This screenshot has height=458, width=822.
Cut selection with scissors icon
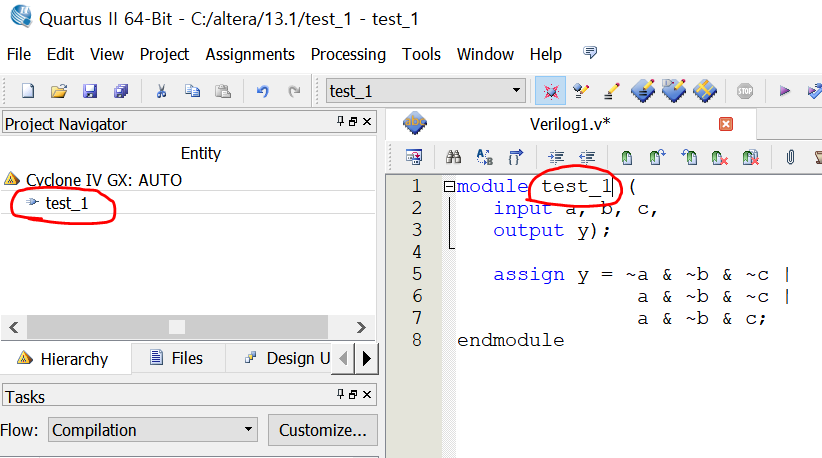(161, 91)
